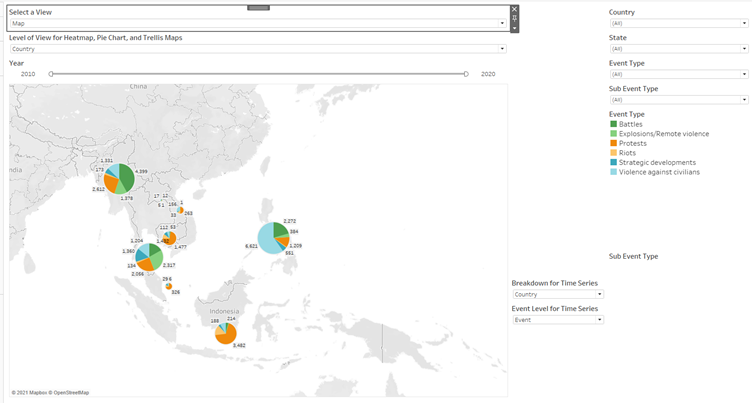This screenshot has height=403, width=752.
Task: Close the Select a View container
Action: [515, 9]
